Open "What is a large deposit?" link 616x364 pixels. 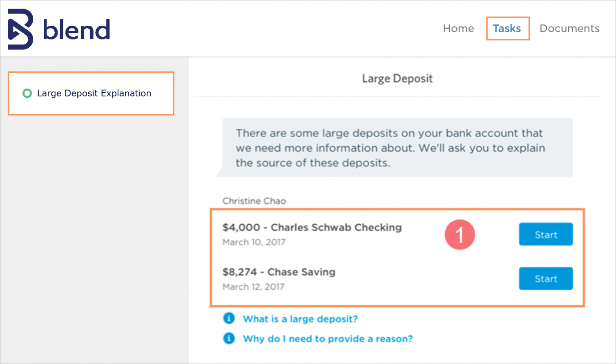tap(300, 319)
